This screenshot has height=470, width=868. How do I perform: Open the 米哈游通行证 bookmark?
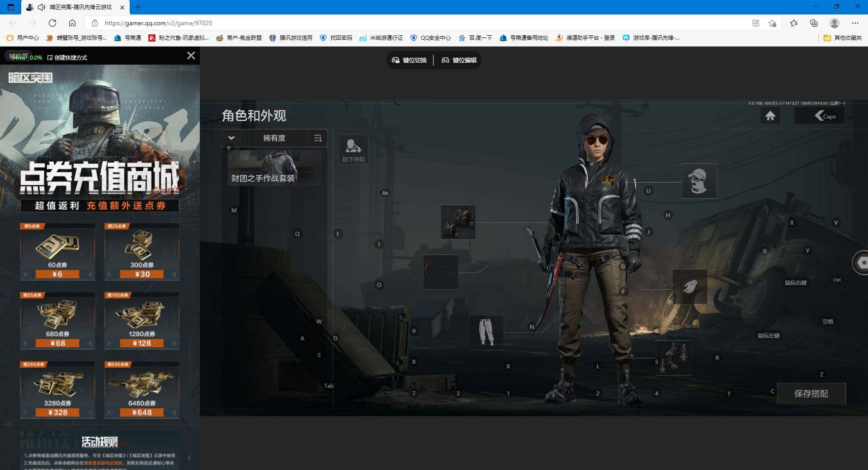[x=381, y=38]
